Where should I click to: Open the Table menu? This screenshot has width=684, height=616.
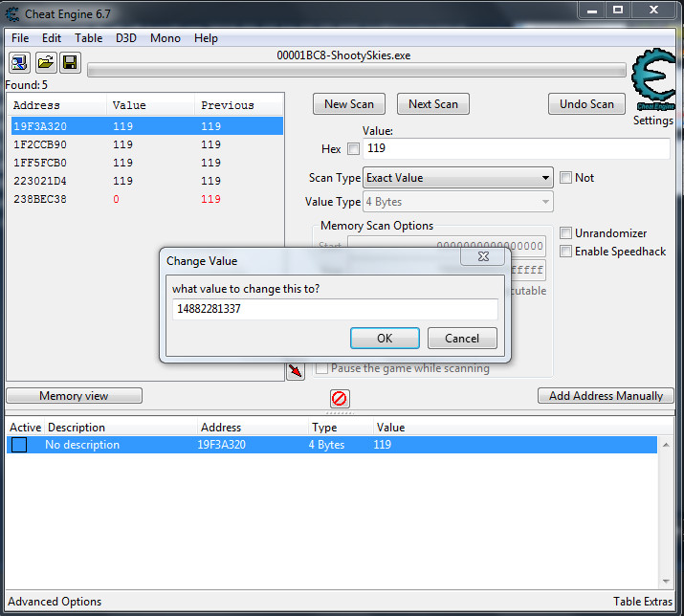click(x=89, y=38)
